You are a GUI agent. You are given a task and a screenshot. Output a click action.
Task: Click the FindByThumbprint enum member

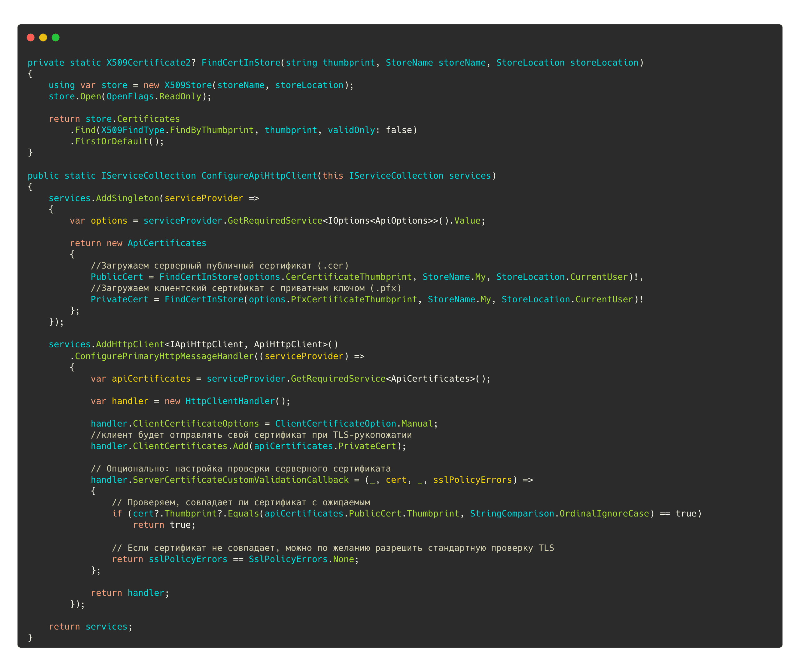(x=212, y=130)
